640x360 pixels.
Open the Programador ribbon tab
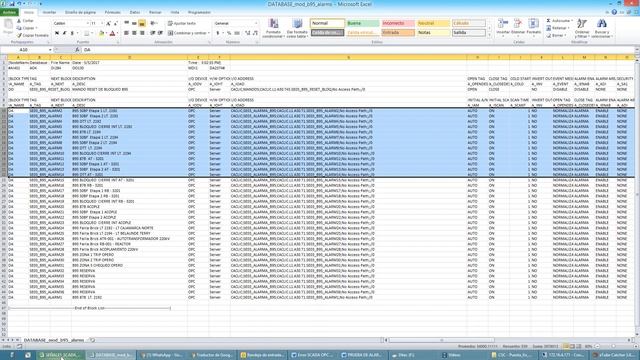200,13
